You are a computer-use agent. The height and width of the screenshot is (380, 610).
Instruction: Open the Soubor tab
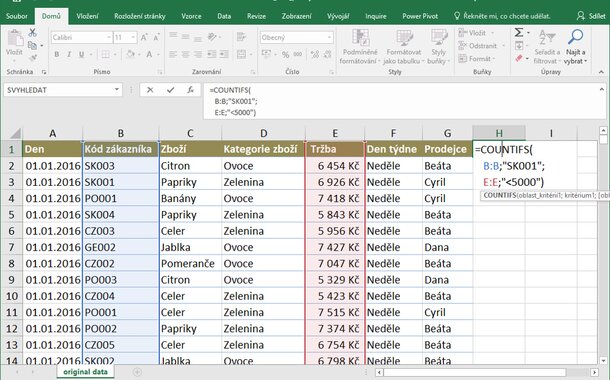(x=17, y=16)
